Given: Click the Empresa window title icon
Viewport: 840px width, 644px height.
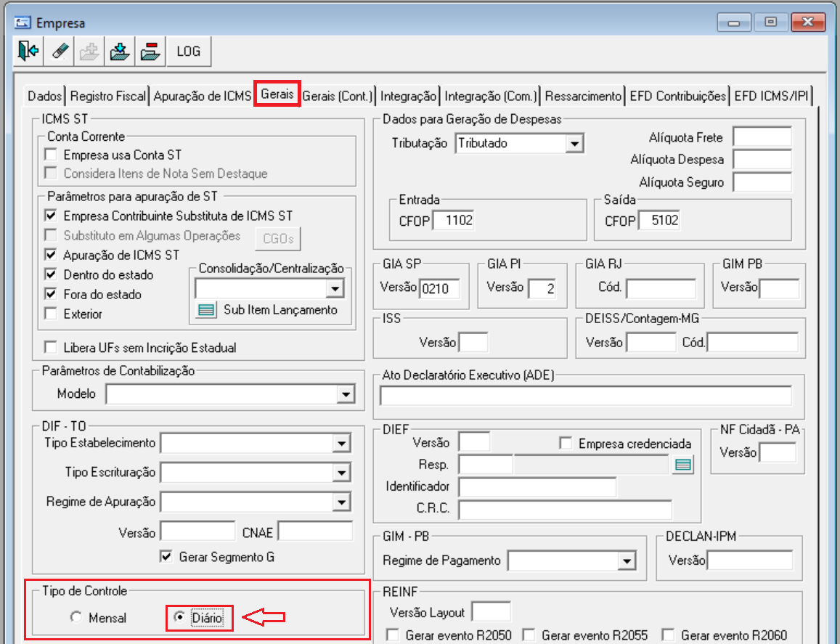Looking at the screenshot, I should (x=23, y=23).
